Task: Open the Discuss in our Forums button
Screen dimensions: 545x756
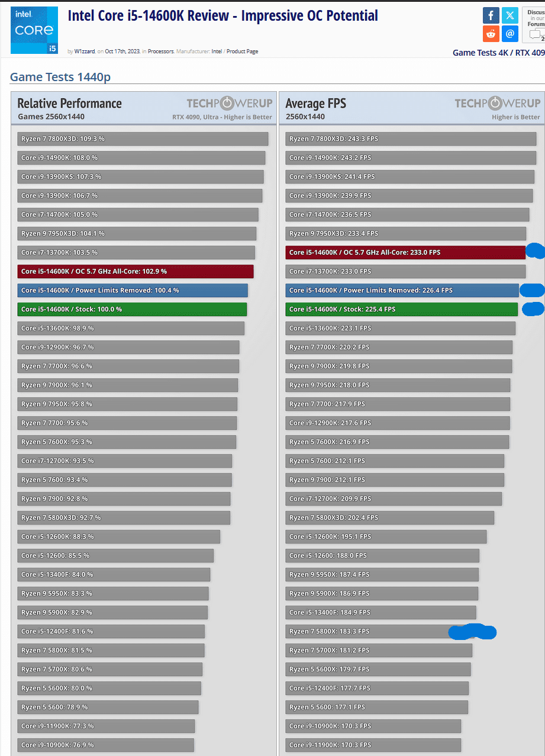Action: pos(534,25)
